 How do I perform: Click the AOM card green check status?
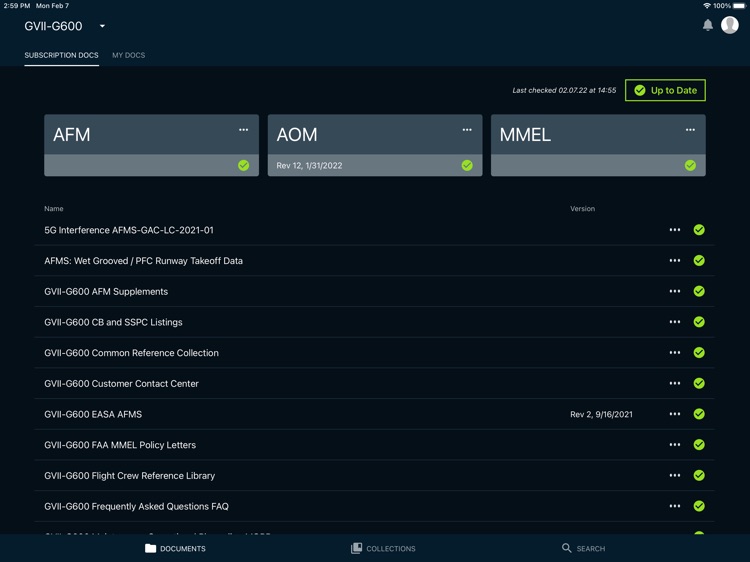click(x=467, y=165)
